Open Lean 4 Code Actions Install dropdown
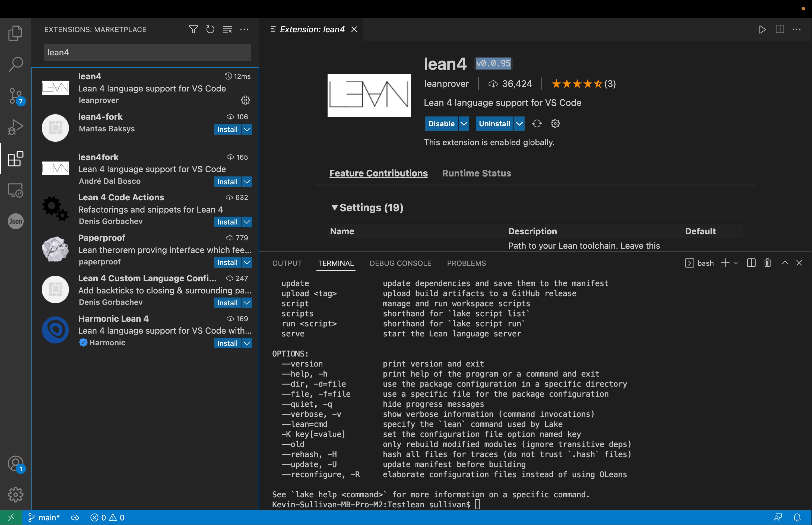812x525 pixels. pyautogui.click(x=247, y=222)
